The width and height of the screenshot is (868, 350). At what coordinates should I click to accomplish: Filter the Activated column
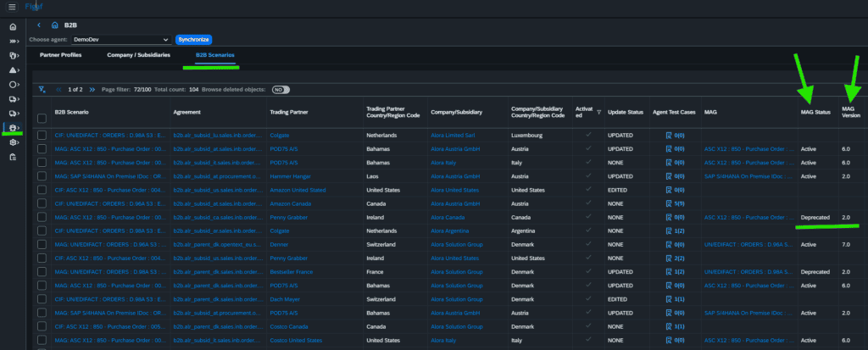[x=598, y=112]
